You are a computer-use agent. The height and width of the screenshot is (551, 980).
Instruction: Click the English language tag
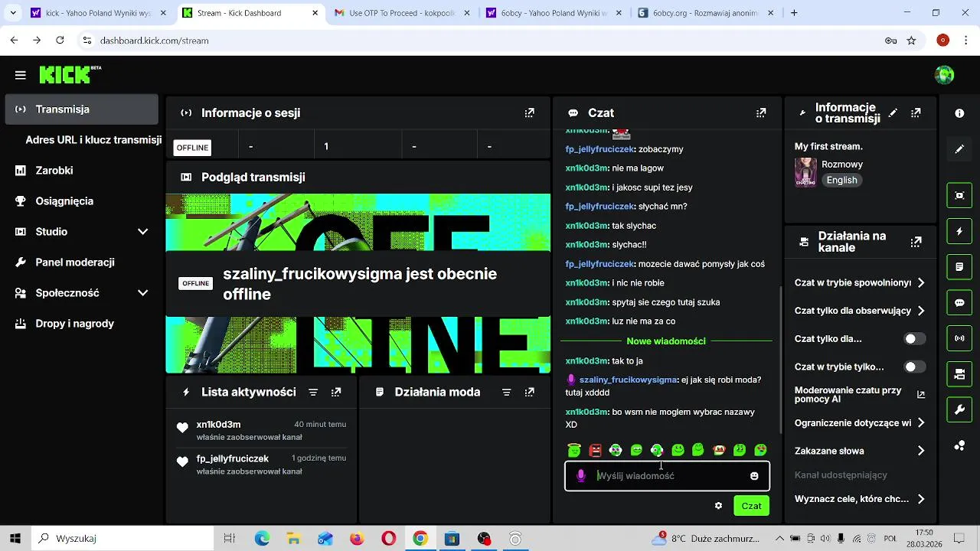[841, 180]
